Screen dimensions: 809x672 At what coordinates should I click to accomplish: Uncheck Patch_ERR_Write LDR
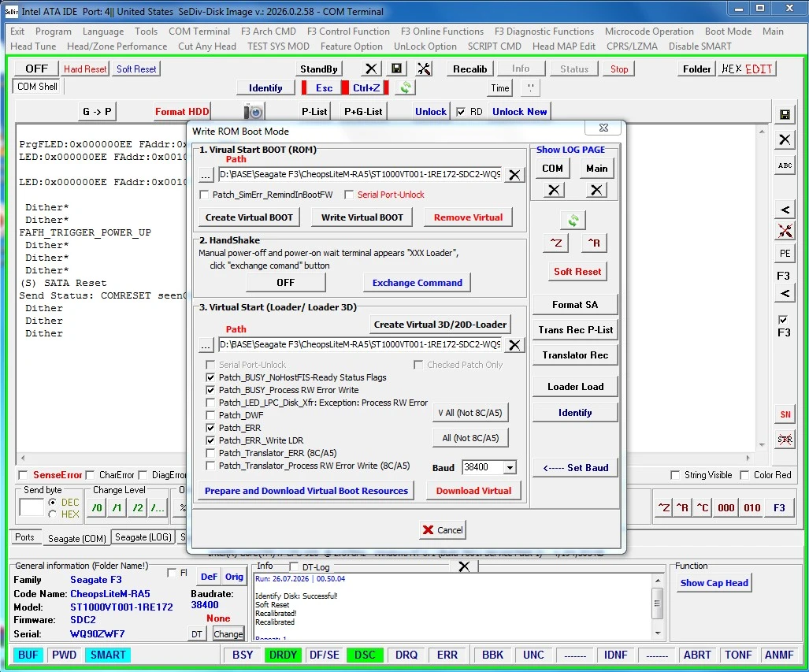(210, 440)
